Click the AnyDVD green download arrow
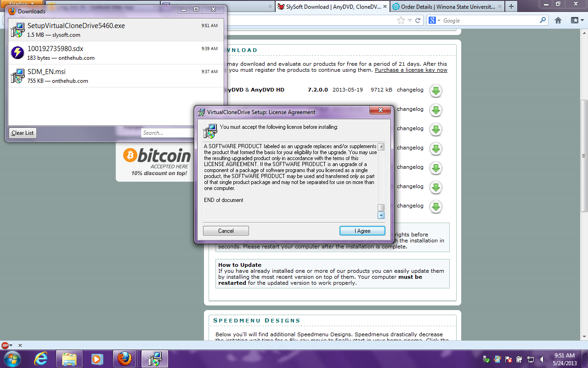The height and width of the screenshot is (368, 588). tap(435, 91)
